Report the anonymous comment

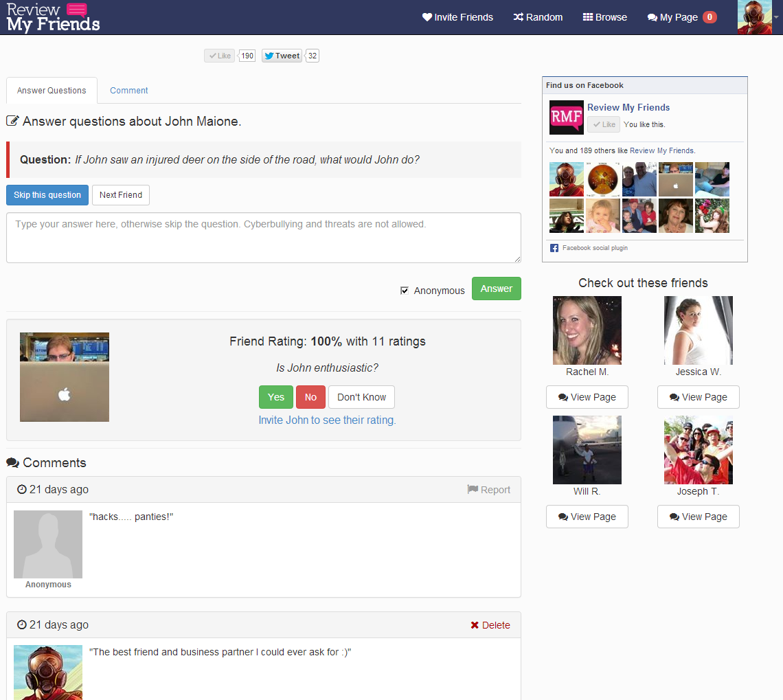coord(489,490)
